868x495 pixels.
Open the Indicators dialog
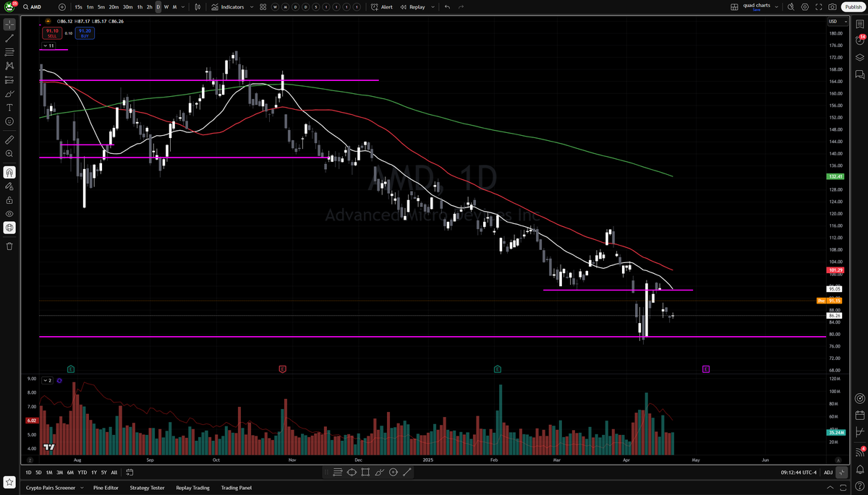[228, 7]
